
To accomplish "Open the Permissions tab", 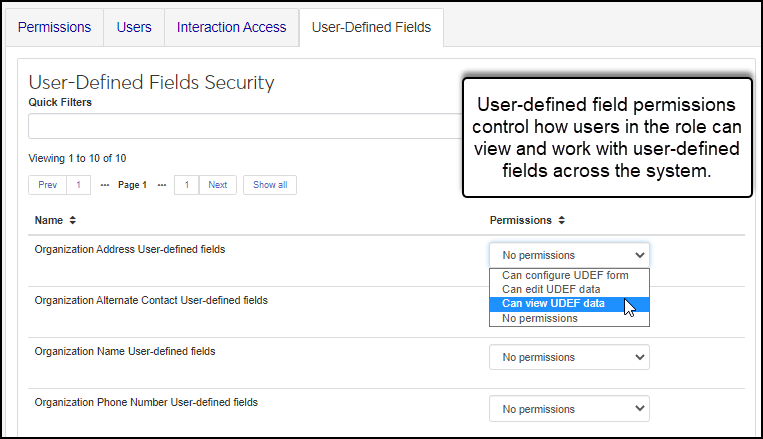I will 55,27.
